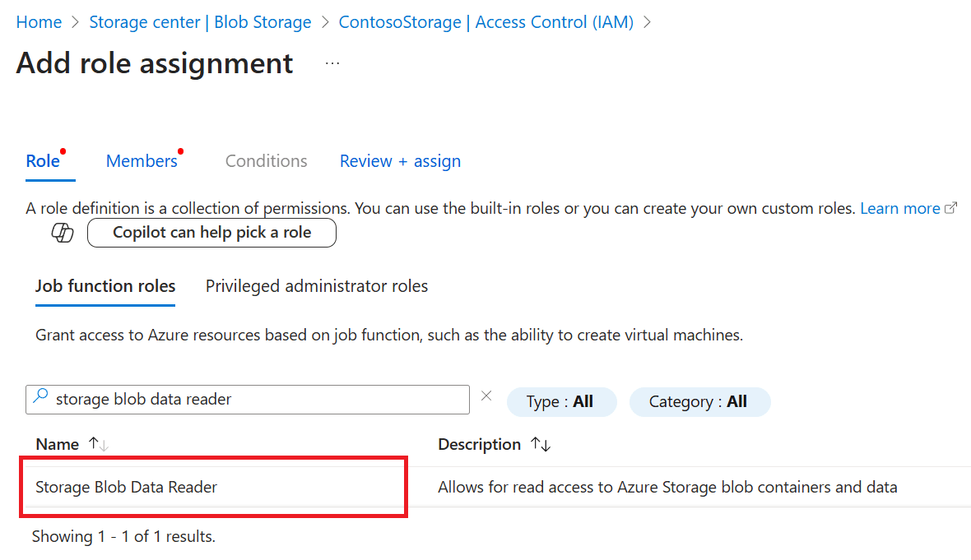
Task: Select the Job function roles tab
Action: tap(105, 286)
